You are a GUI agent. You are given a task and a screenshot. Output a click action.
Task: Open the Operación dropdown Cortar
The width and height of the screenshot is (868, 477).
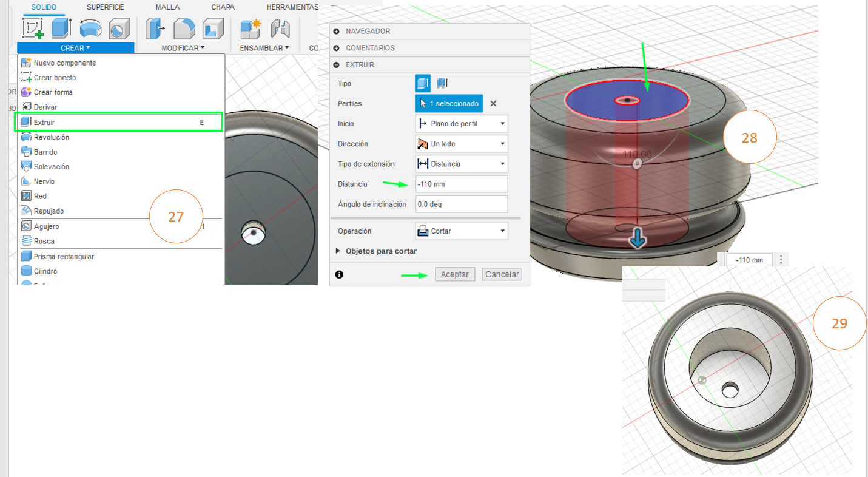pos(462,231)
